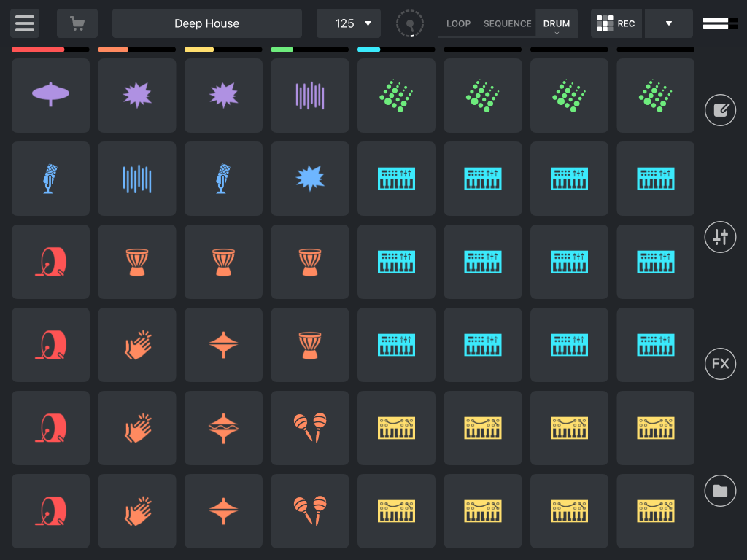
Task: Switch to the SEQUENCE tab
Action: point(507,23)
